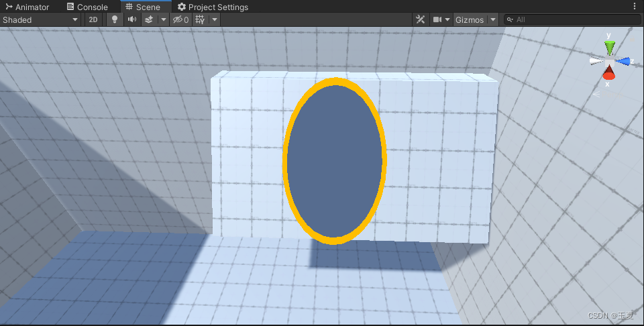The height and width of the screenshot is (326, 644).
Task: Open the grid settings dropdown arrow
Action: click(215, 19)
